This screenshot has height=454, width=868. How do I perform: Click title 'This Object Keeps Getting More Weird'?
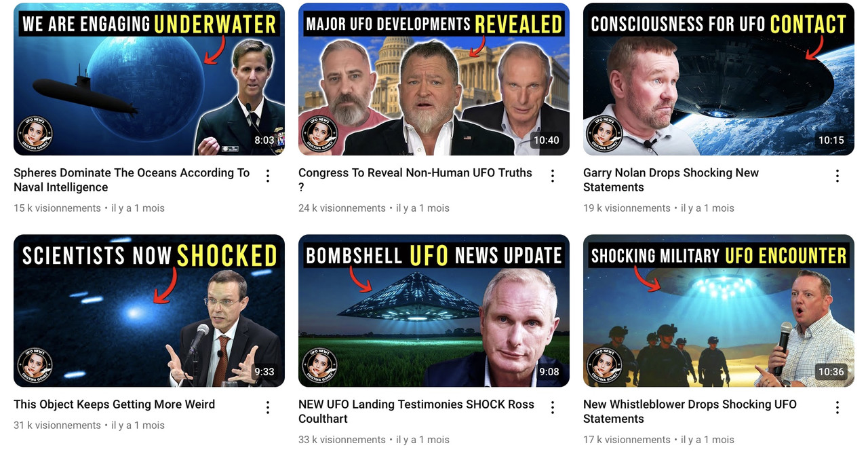114,404
